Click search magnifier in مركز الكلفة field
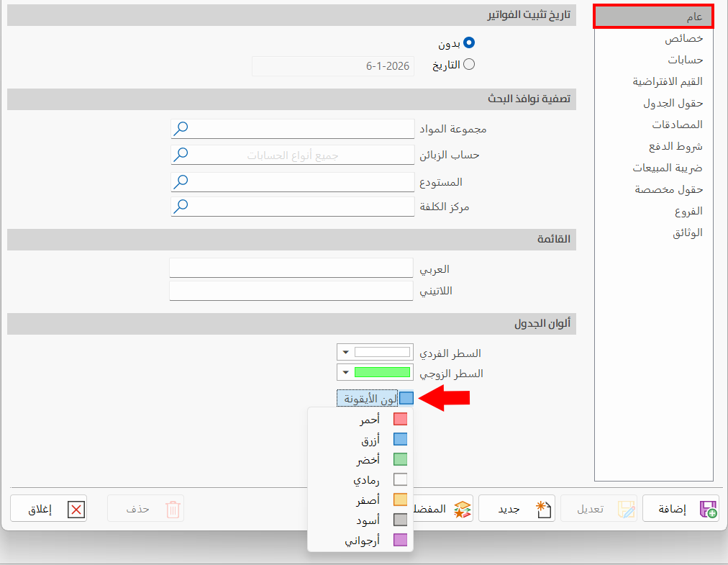Screen dimensions: 728x565 coord(180,207)
